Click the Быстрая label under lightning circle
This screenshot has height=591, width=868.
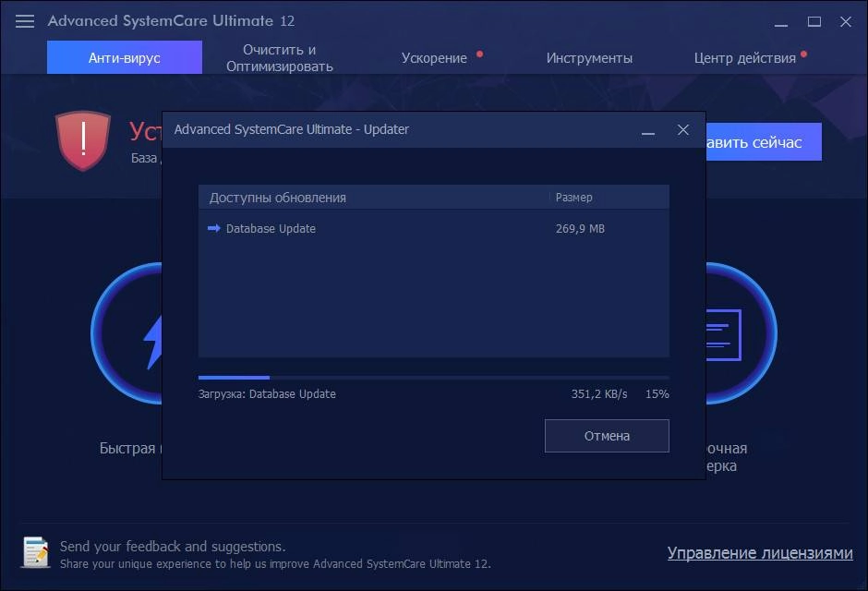(x=127, y=448)
